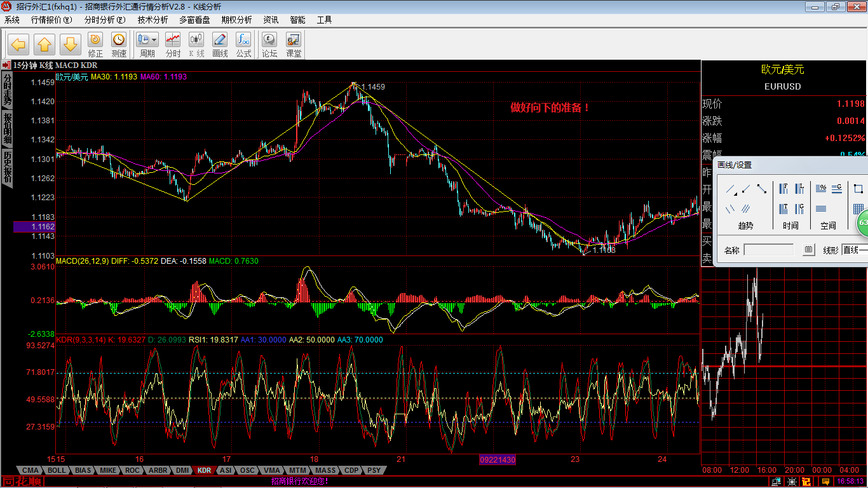868x488 pixels.
Task: Switch to the 报价明细 side tab
Action: tap(7, 129)
